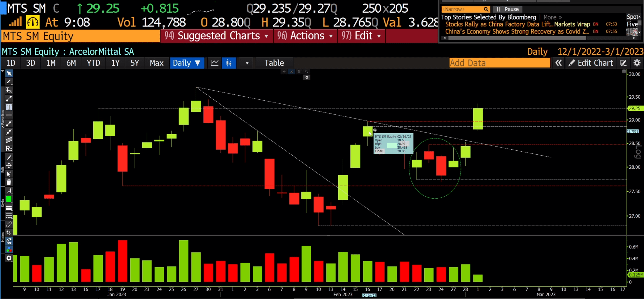This screenshot has width=644, height=299.
Task: Toggle the lock annotations mode
Action: pyautogui.click(x=9, y=233)
